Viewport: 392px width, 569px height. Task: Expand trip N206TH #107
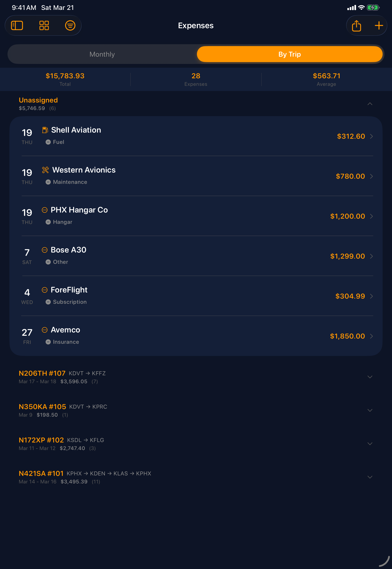point(370,377)
